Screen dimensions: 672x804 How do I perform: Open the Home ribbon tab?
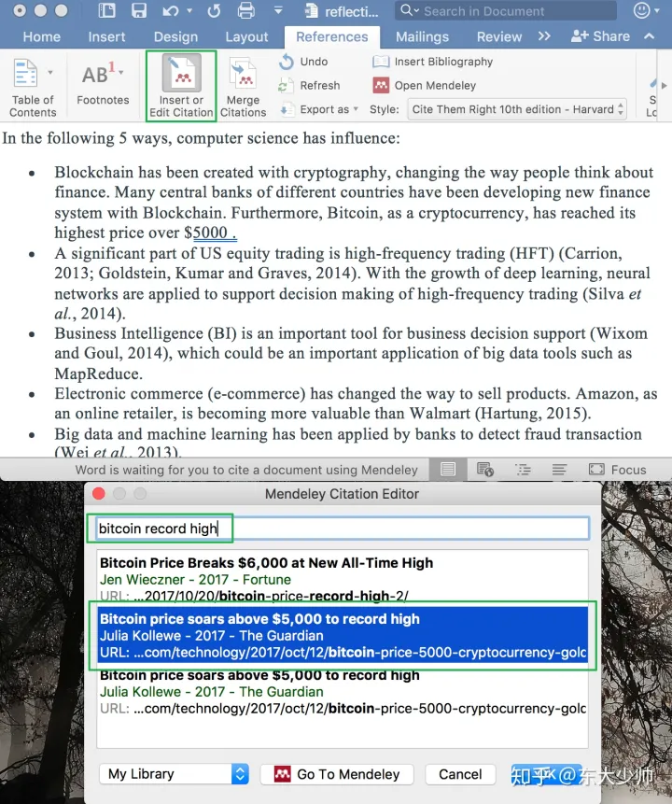(41, 37)
